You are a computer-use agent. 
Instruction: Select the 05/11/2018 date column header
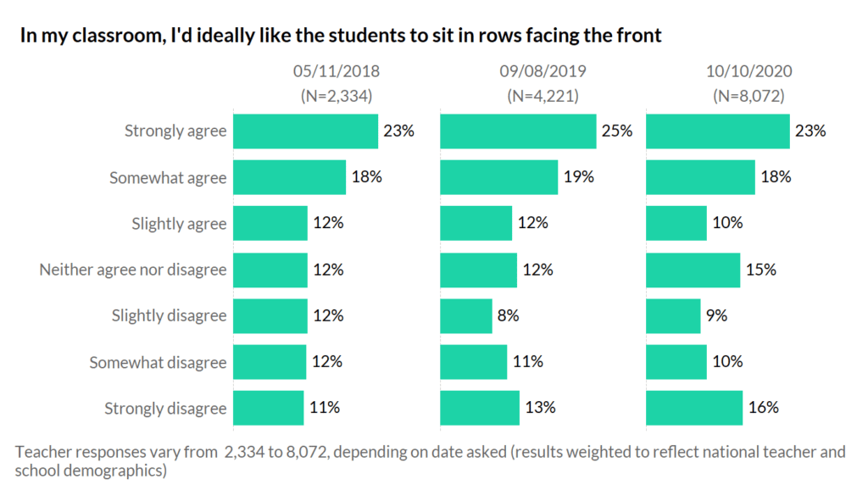336,71
